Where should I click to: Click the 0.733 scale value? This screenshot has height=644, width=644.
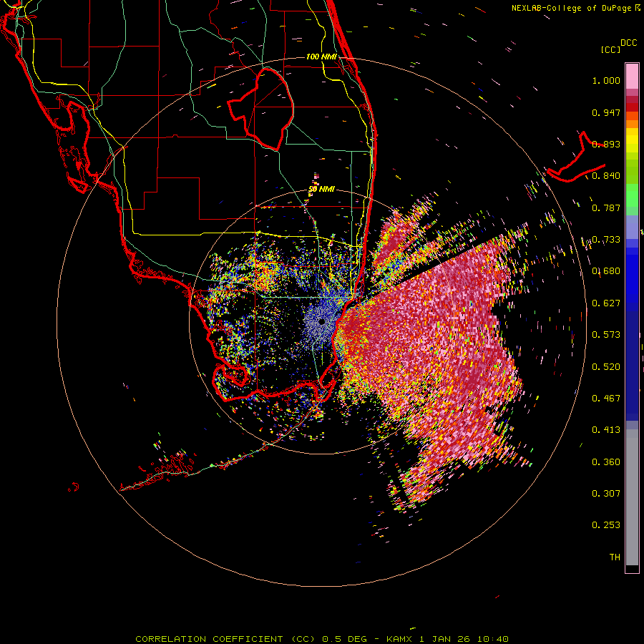(x=606, y=240)
